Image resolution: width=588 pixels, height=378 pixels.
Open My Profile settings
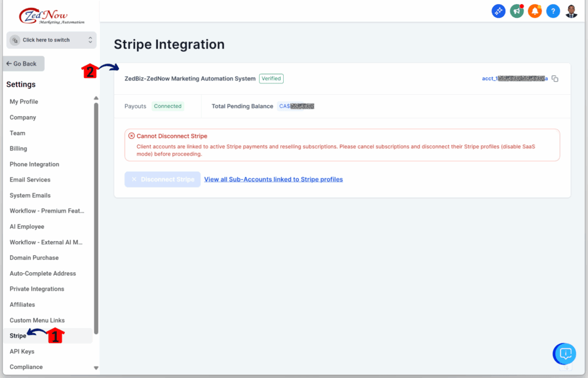click(x=24, y=102)
